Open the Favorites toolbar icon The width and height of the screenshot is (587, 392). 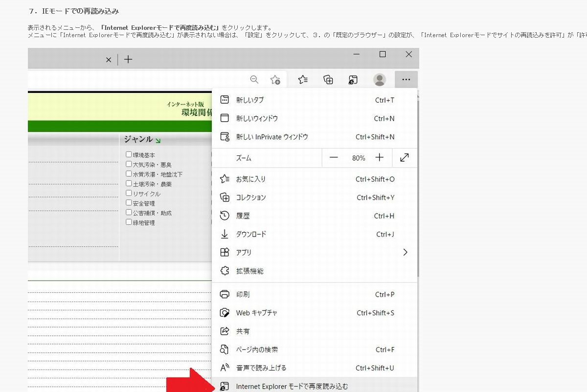(x=303, y=80)
